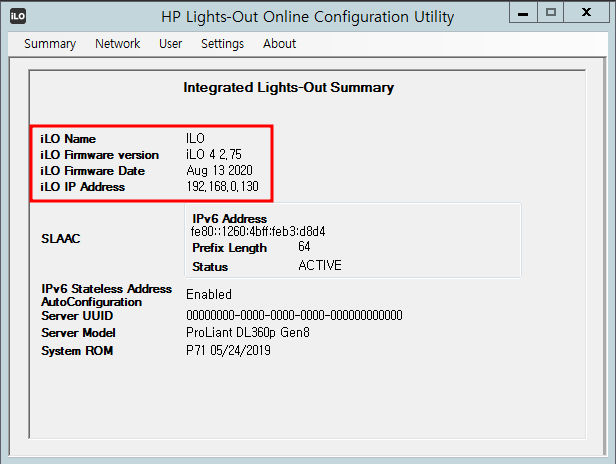Maximize the configuration utility window

[551, 13]
